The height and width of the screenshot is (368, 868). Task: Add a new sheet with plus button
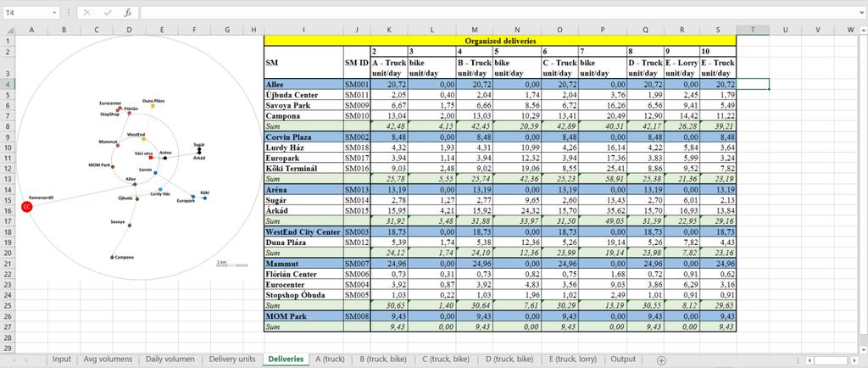pos(661,360)
